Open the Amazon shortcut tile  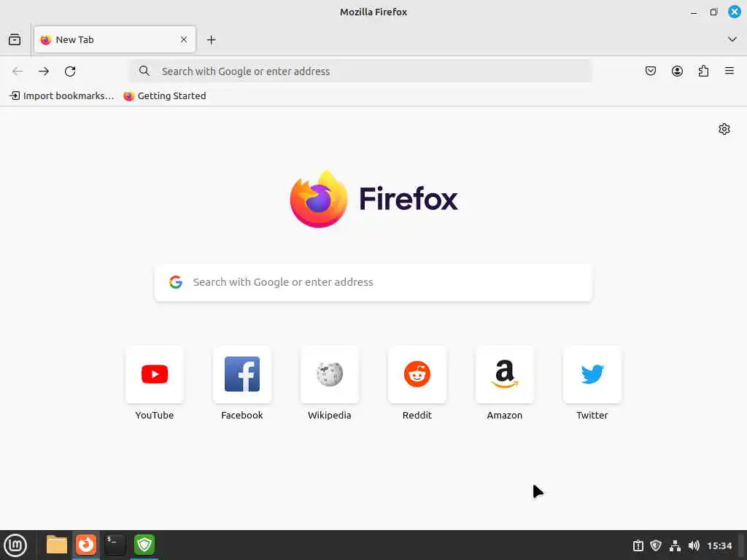[x=505, y=374]
